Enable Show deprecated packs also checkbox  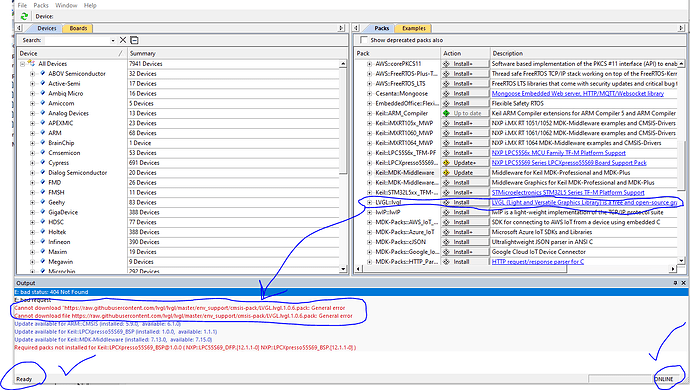[x=363, y=40]
